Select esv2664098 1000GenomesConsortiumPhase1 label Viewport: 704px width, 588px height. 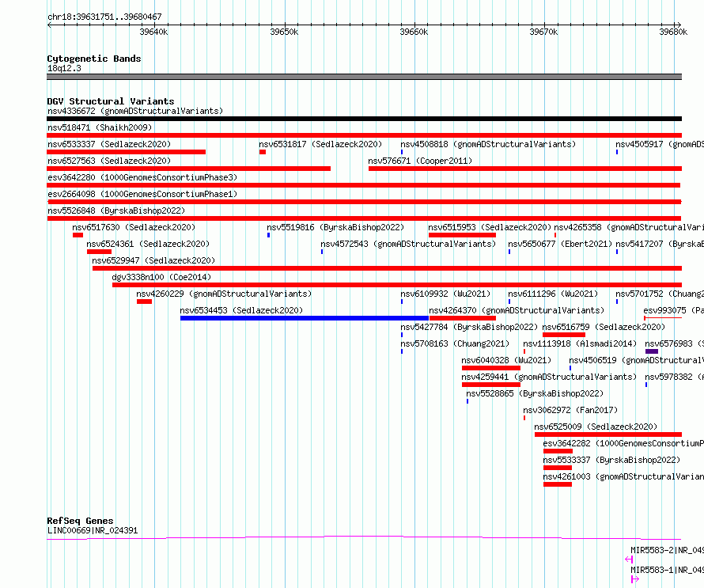pos(142,194)
